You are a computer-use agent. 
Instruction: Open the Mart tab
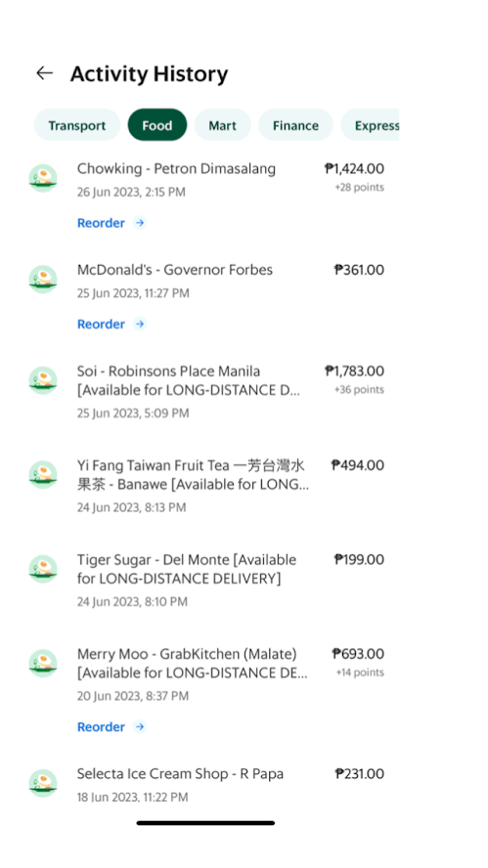[223, 125]
